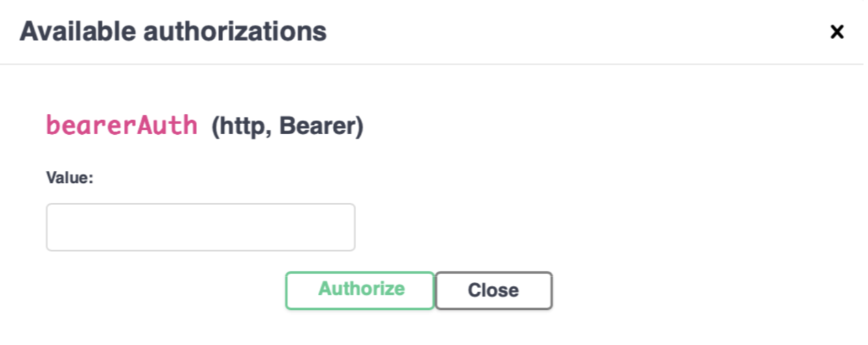
Task: Place the cursor in the empty Value textbox
Action: click(x=200, y=227)
